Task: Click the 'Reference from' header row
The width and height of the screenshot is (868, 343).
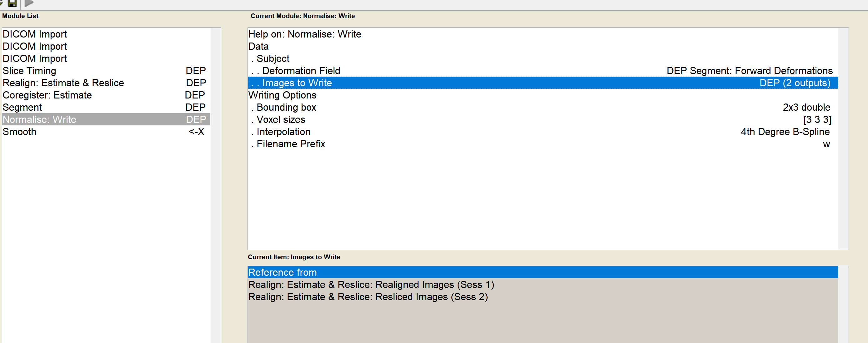Action: click(543, 272)
